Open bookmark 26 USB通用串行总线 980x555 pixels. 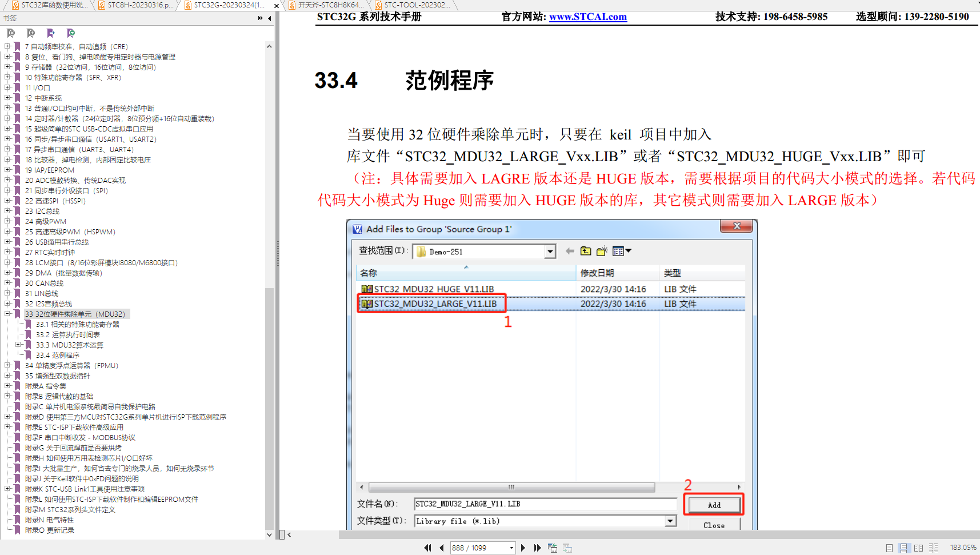(57, 242)
